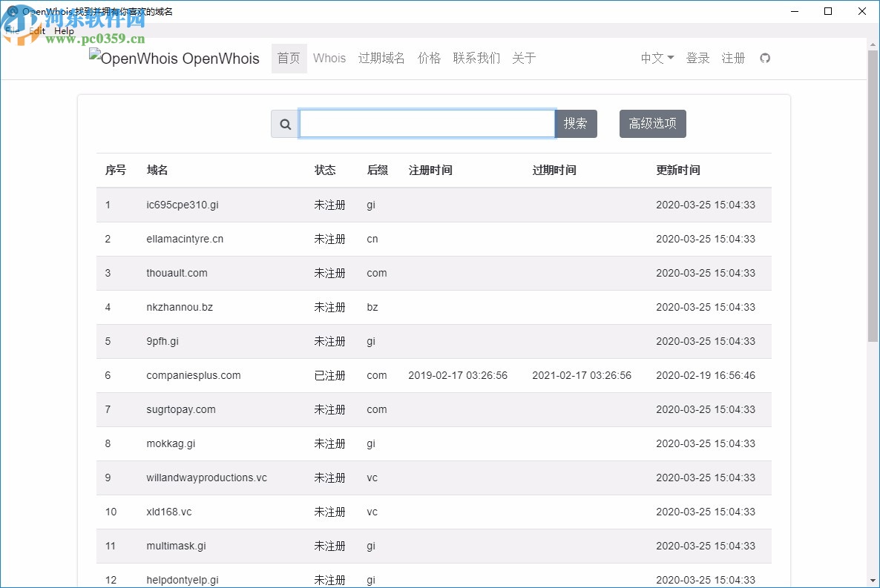View the 关于 page
Viewport: 880px width, 588px height.
524,58
